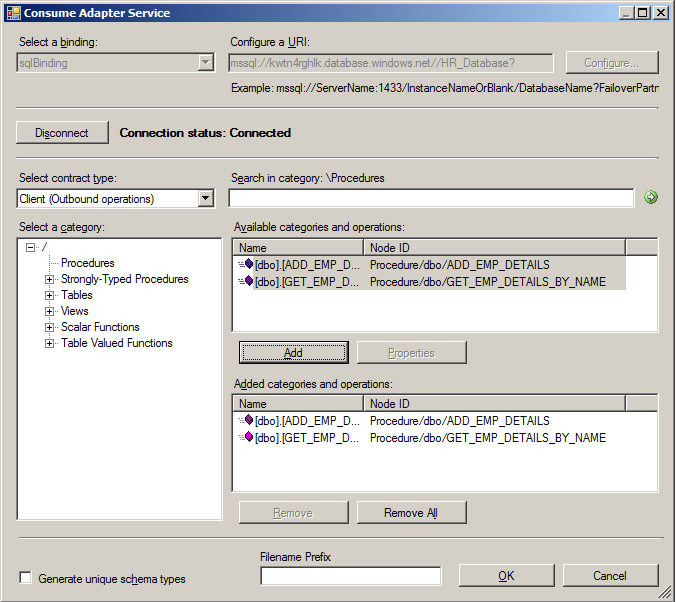The image size is (676, 602).
Task: Select Procedure/dbo/ADD_EMP_DETAILS in Available operations
Action: 460,264
